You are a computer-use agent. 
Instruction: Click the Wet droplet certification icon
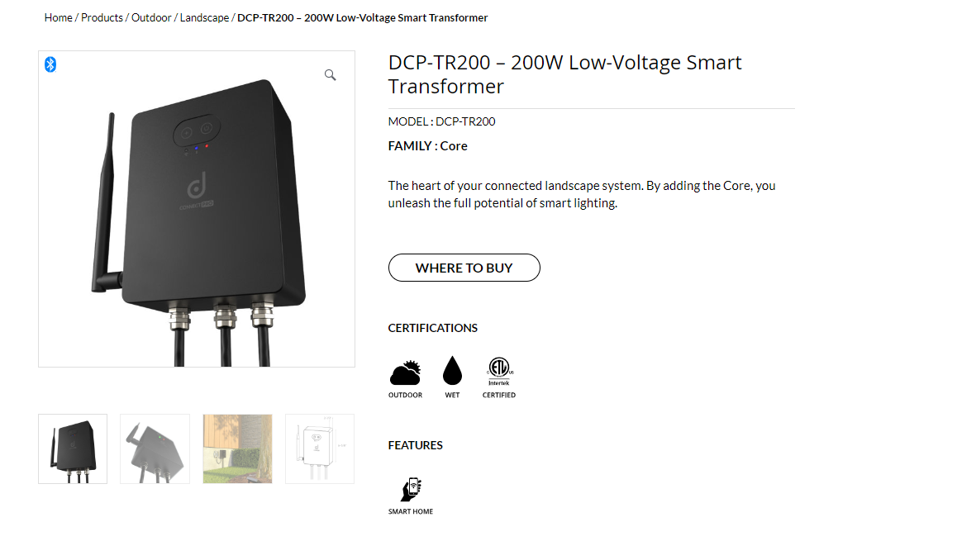tap(452, 370)
